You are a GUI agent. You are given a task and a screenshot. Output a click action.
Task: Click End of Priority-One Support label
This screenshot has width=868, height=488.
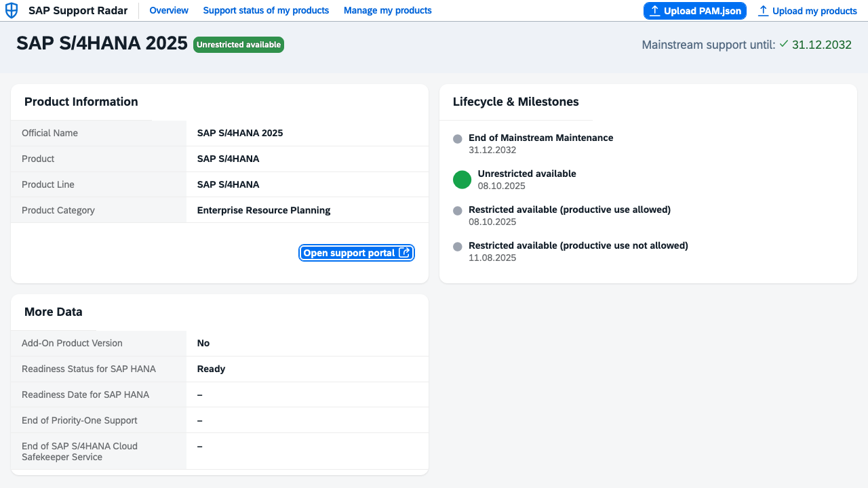coord(79,420)
